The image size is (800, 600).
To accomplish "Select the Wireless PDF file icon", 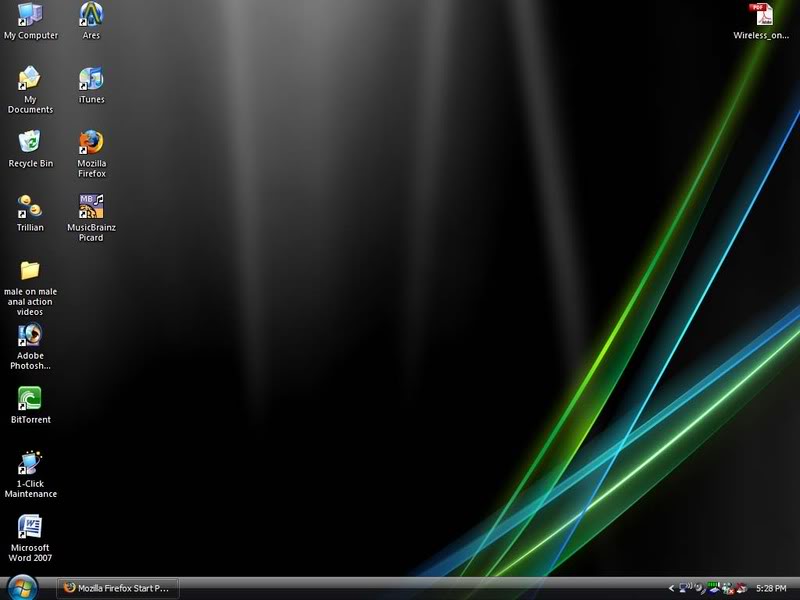I will tap(761, 15).
